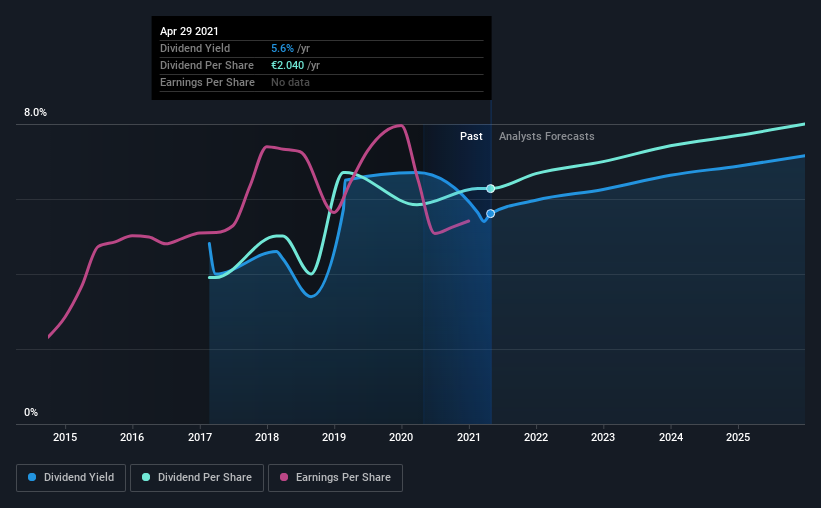Click the Earnings Per Share tooltip row label

pos(207,82)
